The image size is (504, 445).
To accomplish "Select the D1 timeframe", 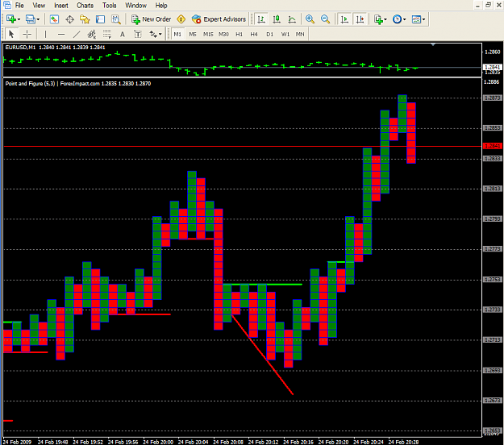I will click(269, 34).
